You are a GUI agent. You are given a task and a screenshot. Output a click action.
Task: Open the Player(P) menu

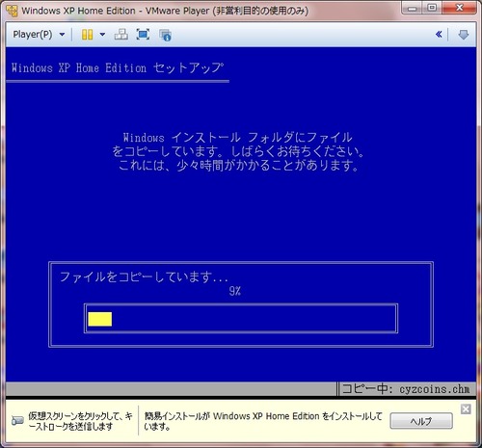[x=39, y=35]
